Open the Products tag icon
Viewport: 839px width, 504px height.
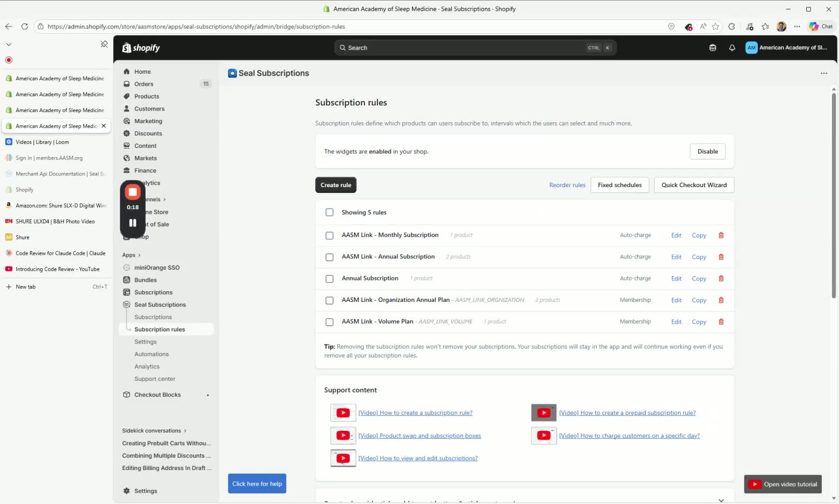point(126,96)
